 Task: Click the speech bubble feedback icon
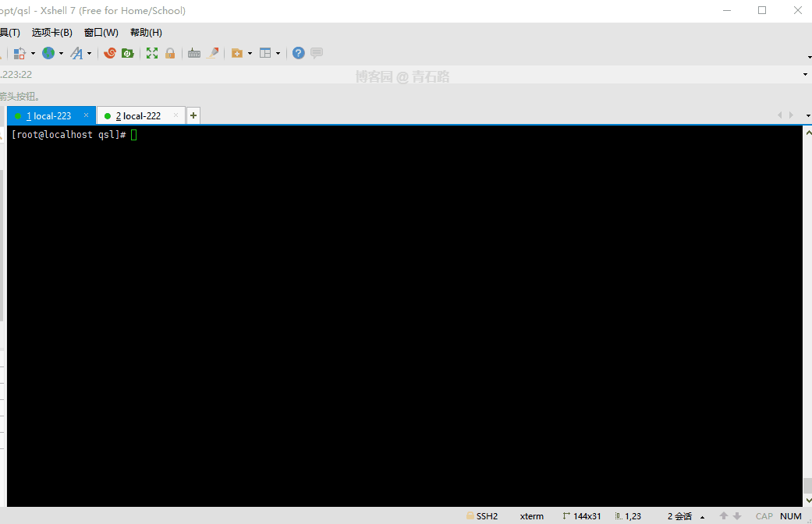point(317,53)
